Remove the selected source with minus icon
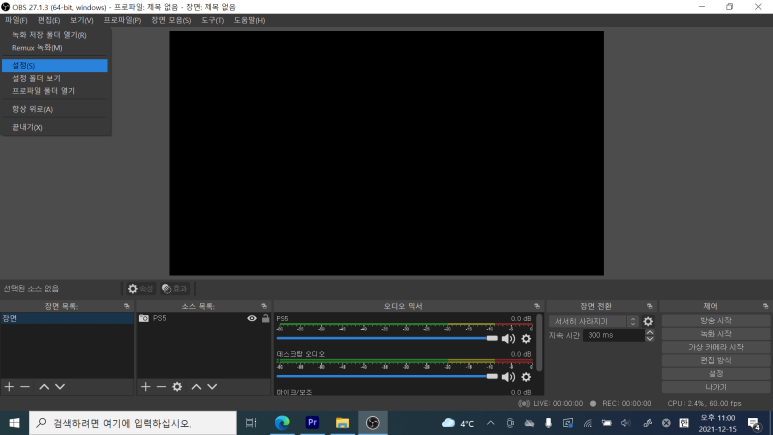This screenshot has width=773, height=435. pos(161,387)
